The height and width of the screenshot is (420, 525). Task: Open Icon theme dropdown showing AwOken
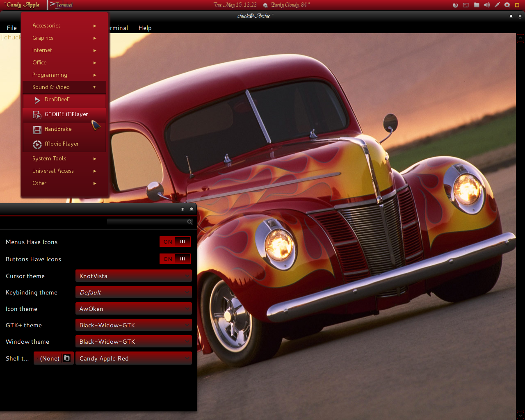(134, 309)
